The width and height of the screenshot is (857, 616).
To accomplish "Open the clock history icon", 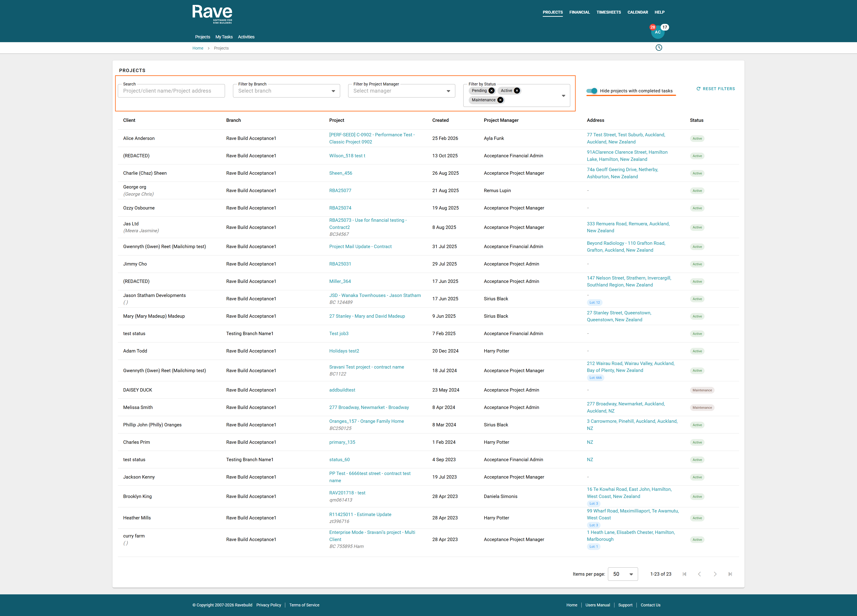I will (x=659, y=48).
